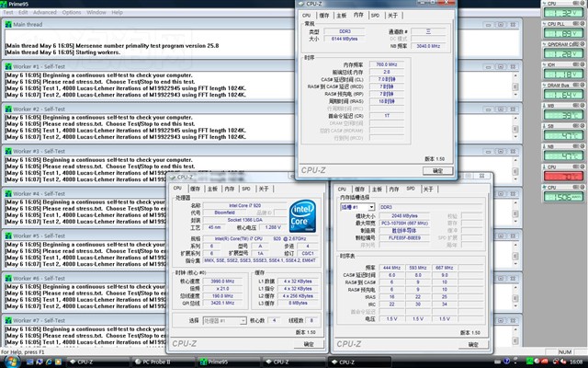Open the processor selection dropdown in CPU-Z
Image resolution: width=588 pixels, height=368 pixels.
pos(243,321)
